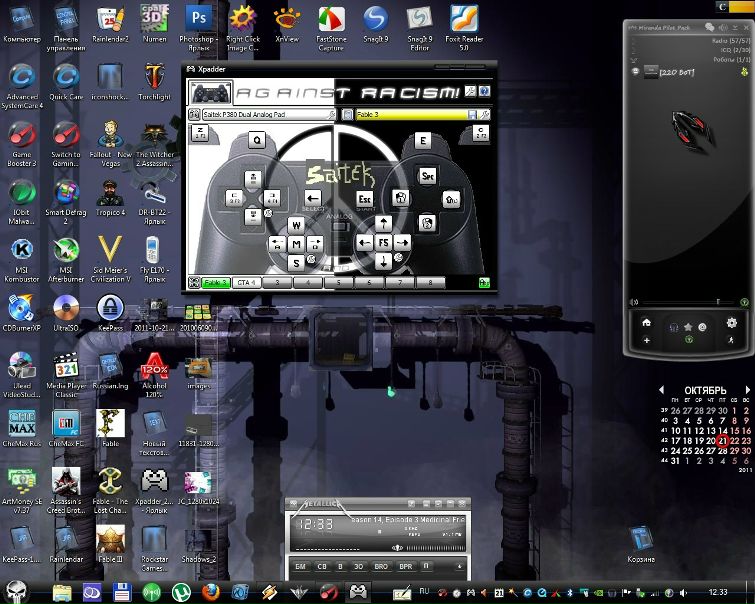Image resolution: width=755 pixels, height=604 pixels.
Task: Click the W stick-up assignment in Xpadder
Action: click(296, 225)
